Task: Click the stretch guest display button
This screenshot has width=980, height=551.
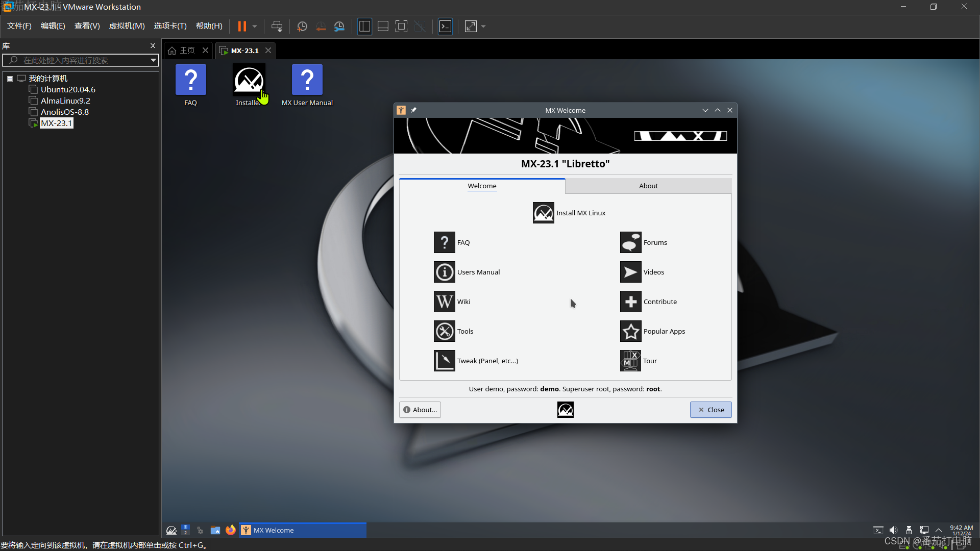Action: click(471, 26)
